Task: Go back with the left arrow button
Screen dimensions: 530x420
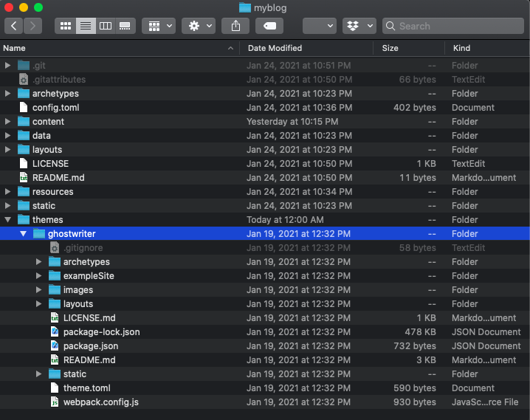Action: point(13,26)
